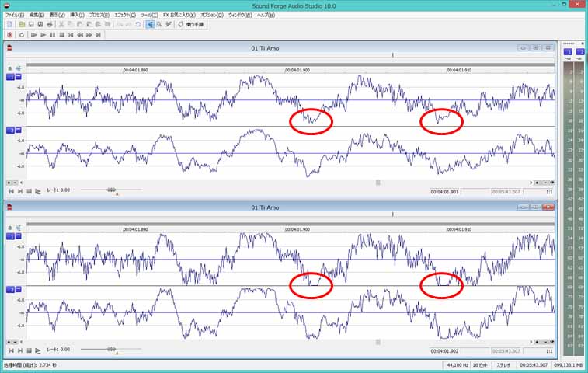The image size is (588, 373).
Task: Collapse channel 1 minus button in lower window
Action: [x=19, y=236]
